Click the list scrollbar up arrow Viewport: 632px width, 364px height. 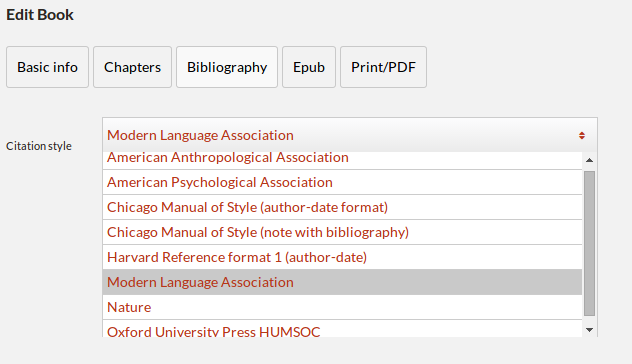pyautogui.click(x=589, y=160)
